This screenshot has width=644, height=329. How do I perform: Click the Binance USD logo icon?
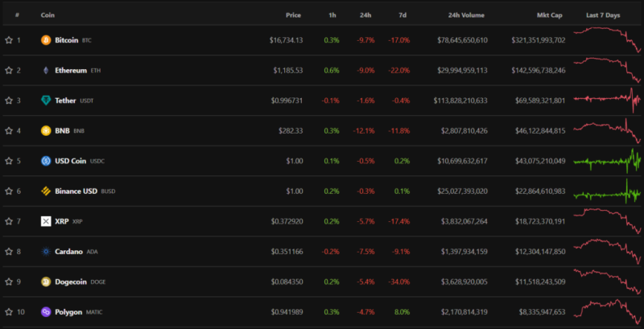click(x=46, y=191)
